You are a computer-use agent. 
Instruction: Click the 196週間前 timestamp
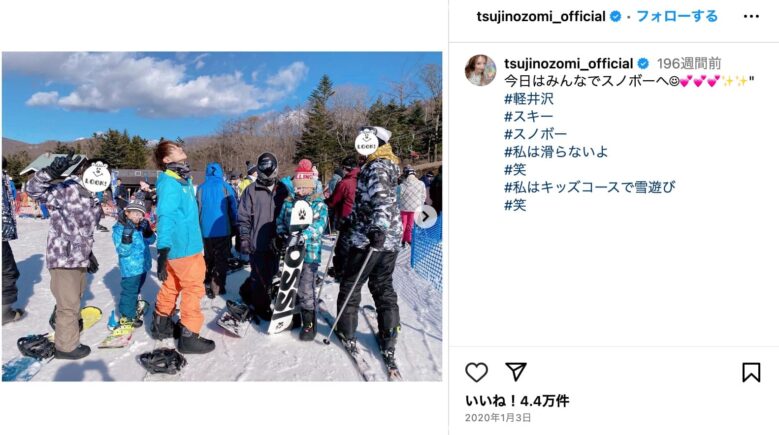[x=689, y=64]
